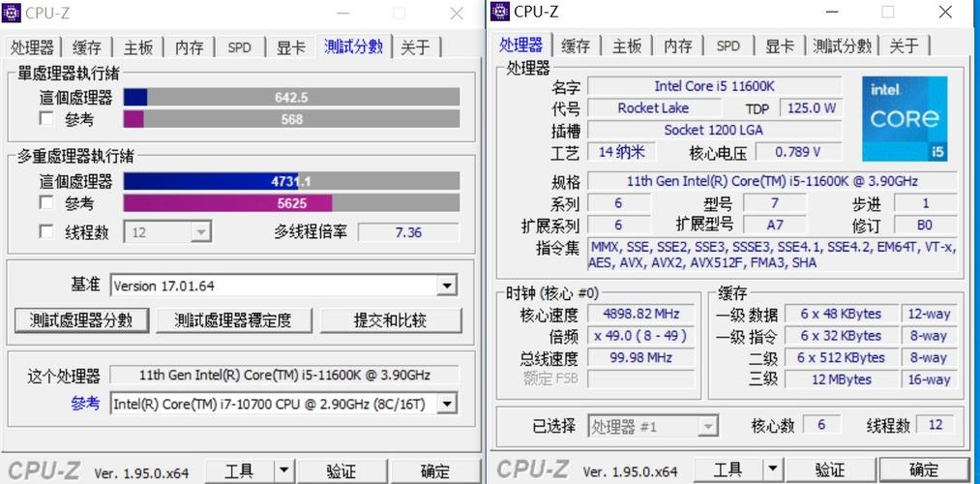
Task: Open 工具 dropdown arrow in left window
Action: (283, 469)
